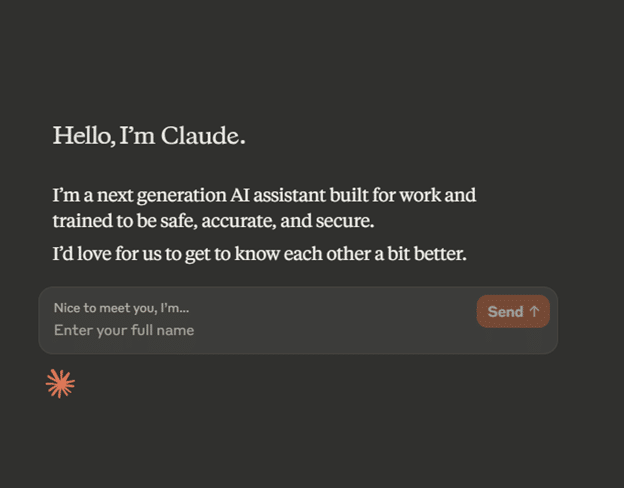Click the "Send" text label

click(x=505, y=311)
